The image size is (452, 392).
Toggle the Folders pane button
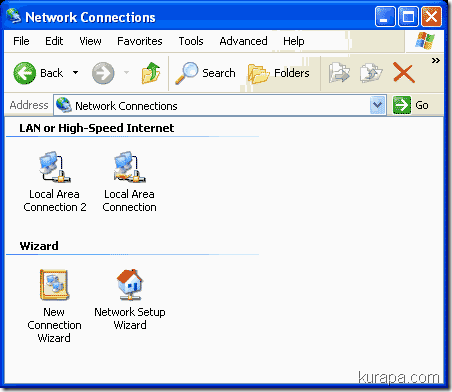coord(279,73)
